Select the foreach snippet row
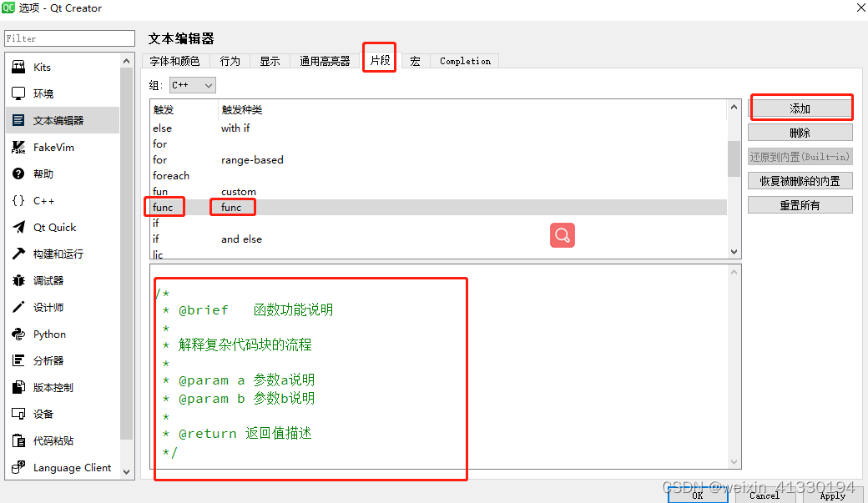Image resolution: width=868 pixels, height=503 pixels. [438, 175]
